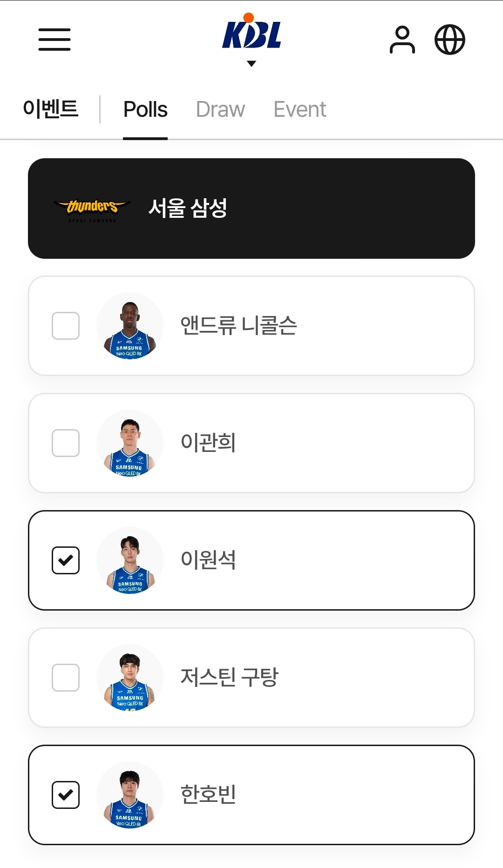Viewport: 503px width, 868px height.
Task: Click 이관희's player photo
Action: (130, 443)
